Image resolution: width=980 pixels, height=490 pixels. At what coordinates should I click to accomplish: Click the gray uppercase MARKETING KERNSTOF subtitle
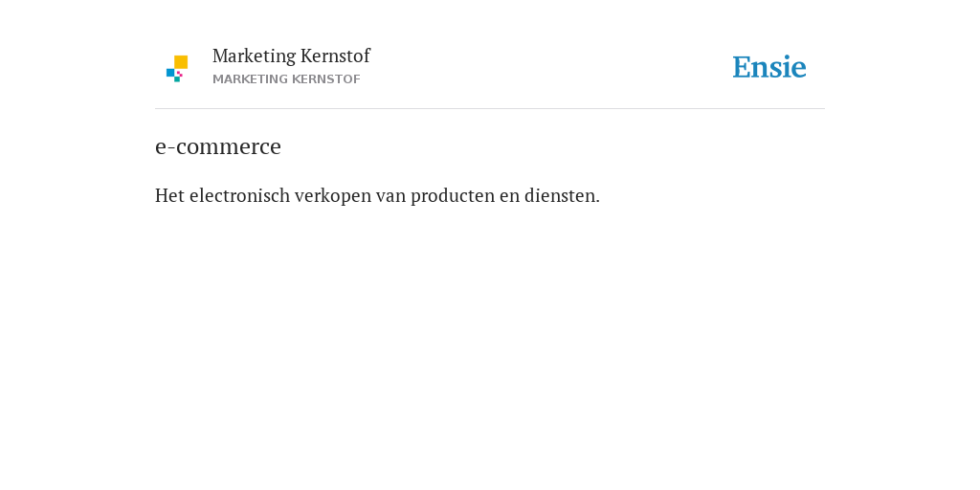click(286, 79)
